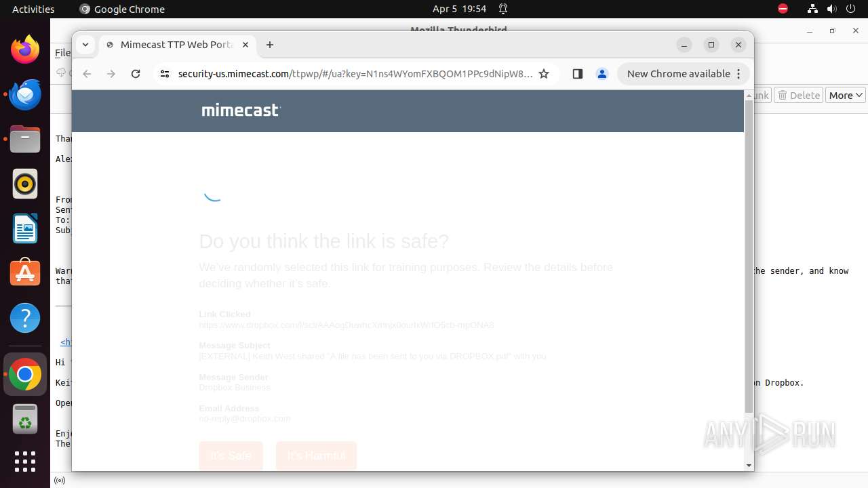868x488 pixels.
Task: Open Thunderbird Mail from the dock
Action: tap(25, 94)
